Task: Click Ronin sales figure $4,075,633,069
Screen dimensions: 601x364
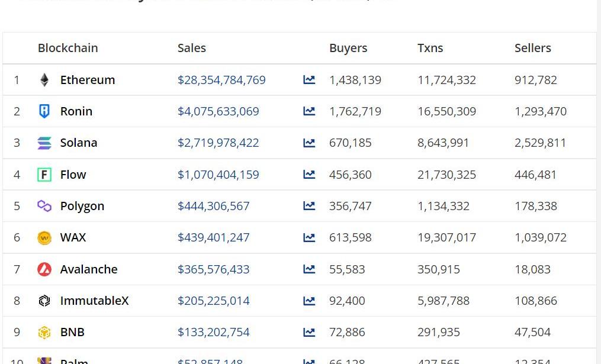Action: point(218,111)
